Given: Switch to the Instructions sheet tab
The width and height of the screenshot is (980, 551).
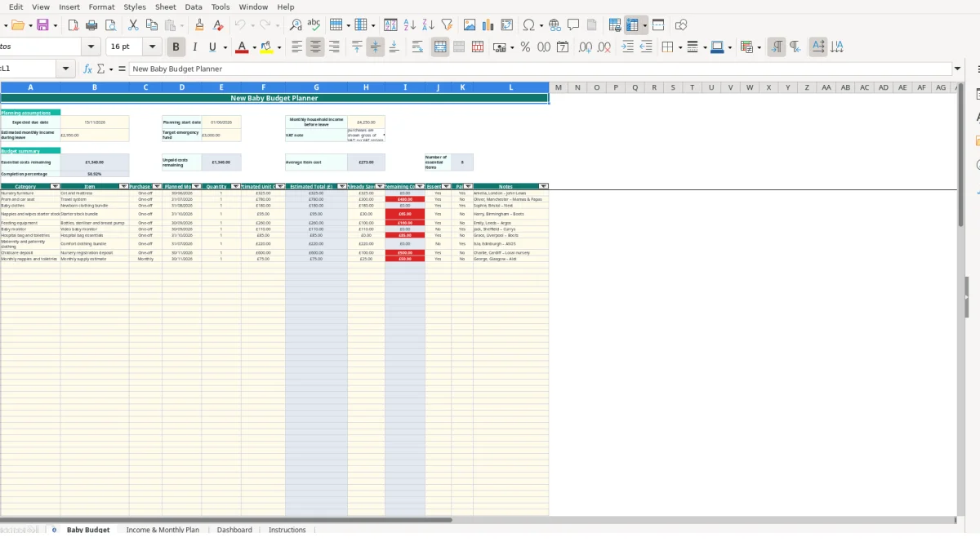Looking at the screenshot, I should [x=287, y=530].
